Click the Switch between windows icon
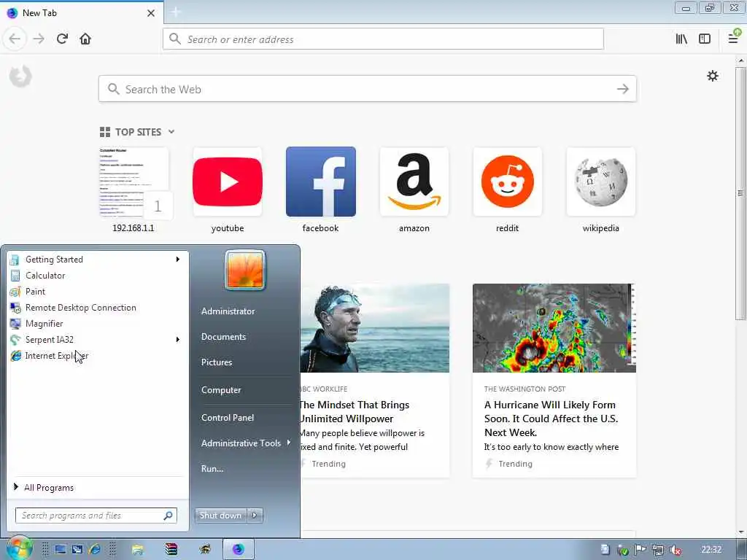This screenshot has width=747, height=560. (77, 550)
